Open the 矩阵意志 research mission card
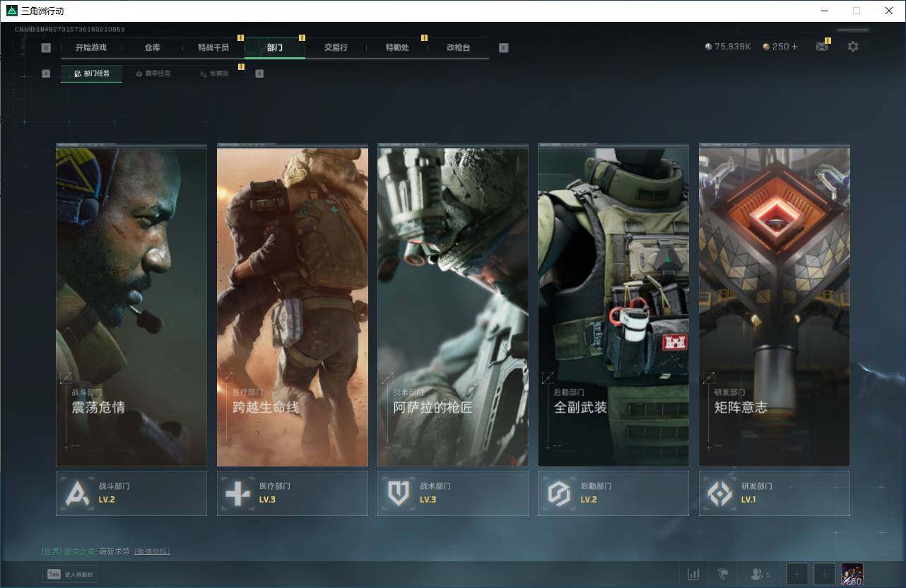Viewport: 906px width, 588px height. point(774,305)
